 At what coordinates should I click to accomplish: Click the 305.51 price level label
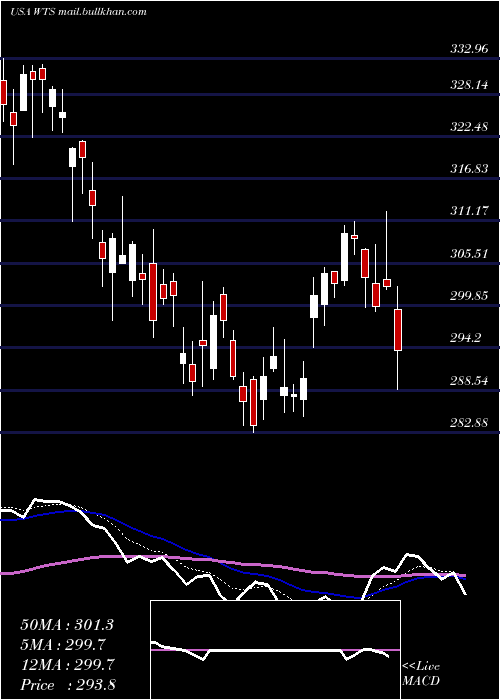pyautogui.click(x=469, y=254)
